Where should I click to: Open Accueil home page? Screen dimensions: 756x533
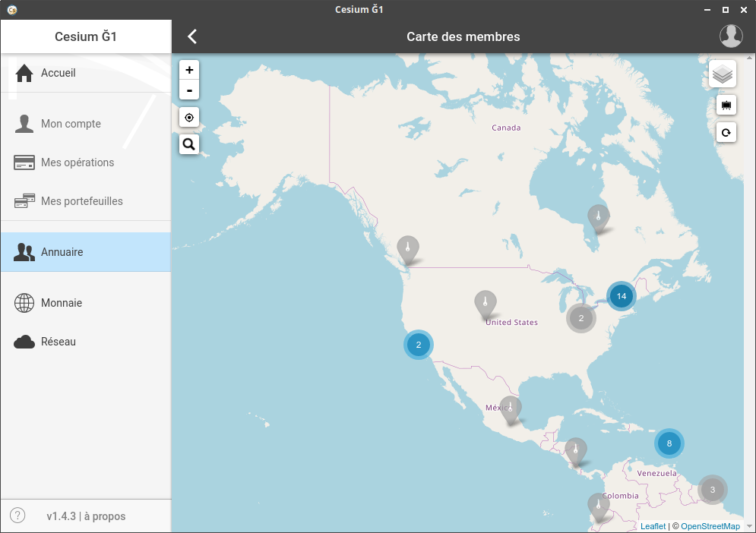(x=86, y=73)
